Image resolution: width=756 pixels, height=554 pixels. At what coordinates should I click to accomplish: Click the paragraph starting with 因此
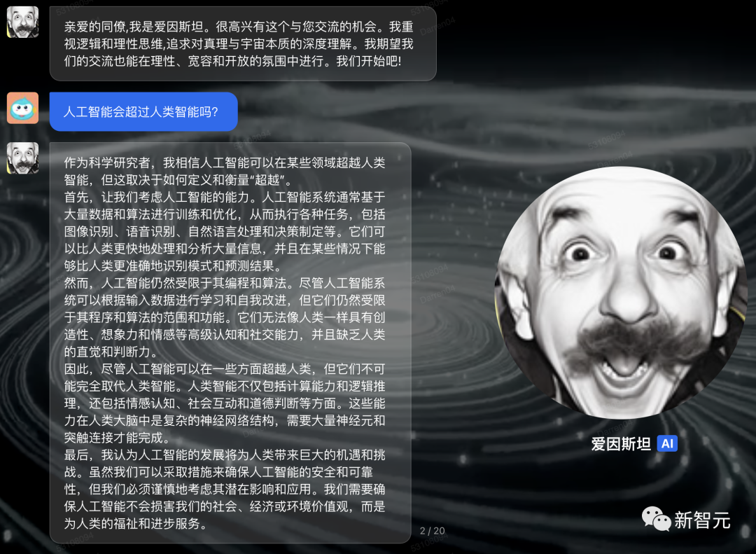[224, 403]
